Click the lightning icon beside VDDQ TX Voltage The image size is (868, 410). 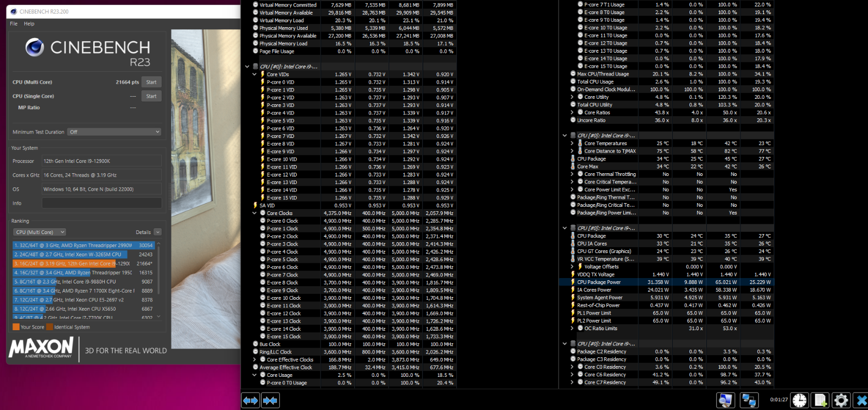point(572,275)
